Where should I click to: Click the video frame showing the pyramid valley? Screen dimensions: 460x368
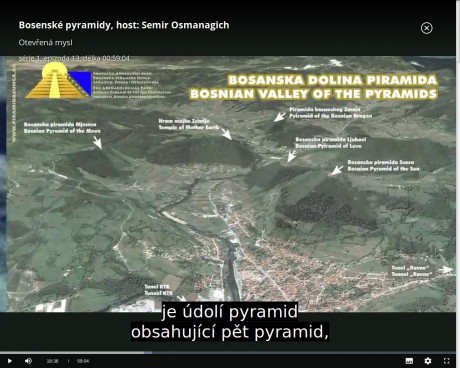[x=228, y=184]
